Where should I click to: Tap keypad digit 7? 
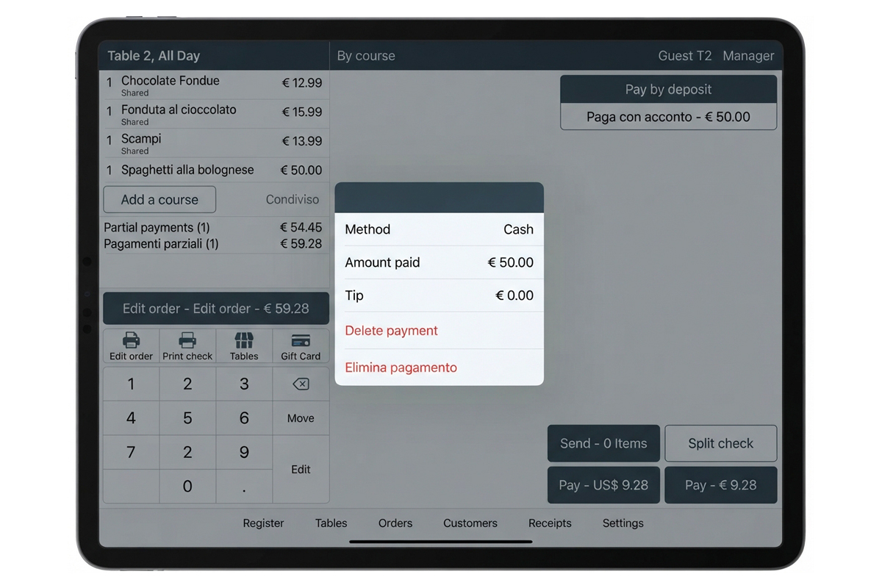[x=131, y=453]
